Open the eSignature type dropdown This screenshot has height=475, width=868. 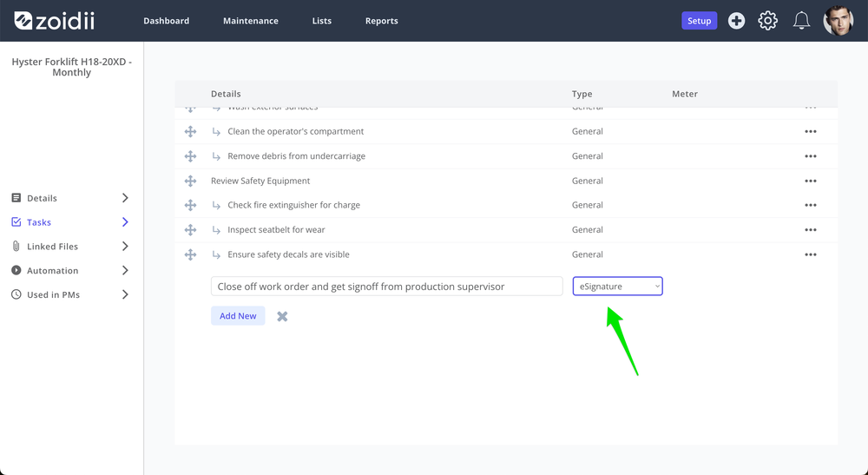[618, 287]
